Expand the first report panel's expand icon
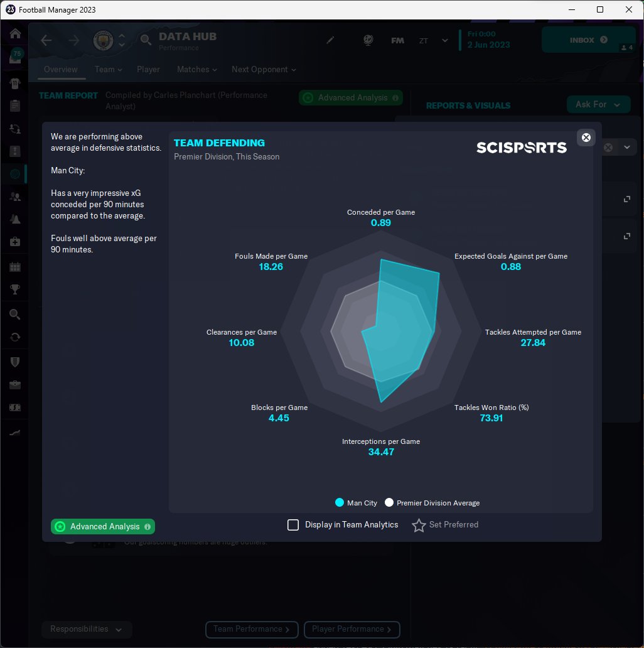Viewport: 644px width, 648px height. click(626, 199)
